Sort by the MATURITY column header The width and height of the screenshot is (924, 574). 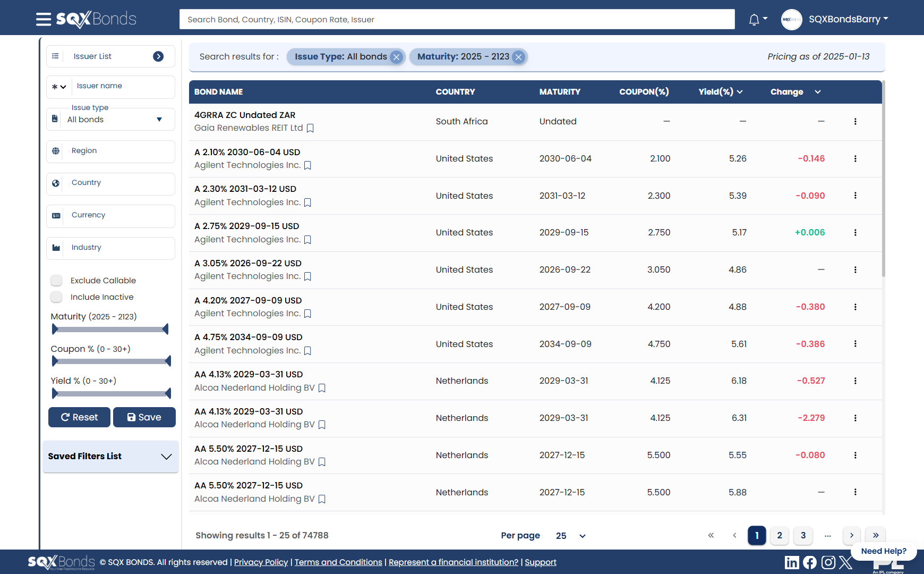click(x=560, y=92)
